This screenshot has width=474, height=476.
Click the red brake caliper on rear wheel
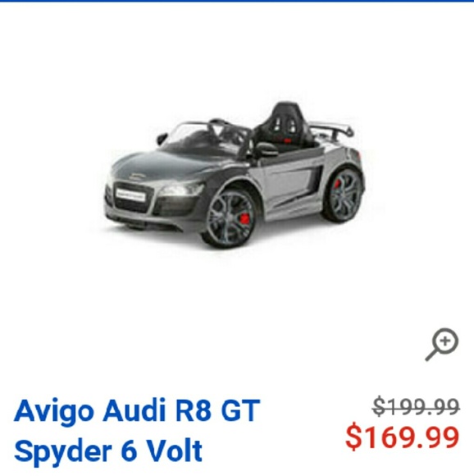338,184
